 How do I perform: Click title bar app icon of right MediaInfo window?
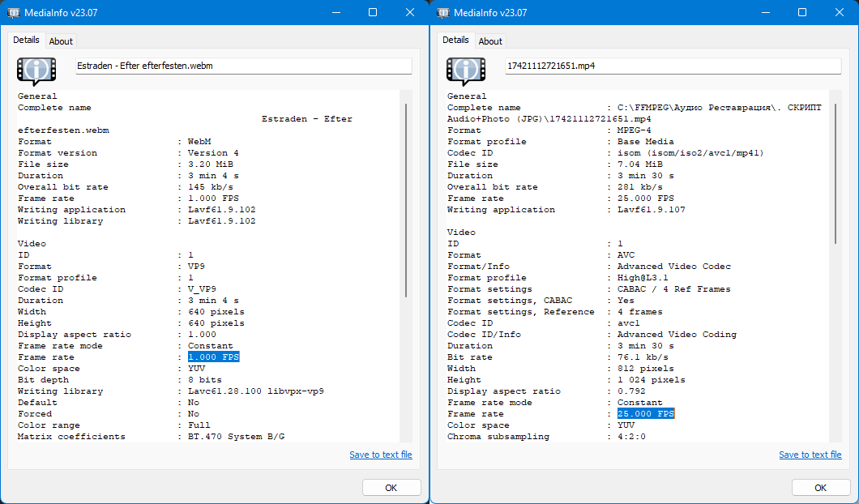tap(443, 13)
